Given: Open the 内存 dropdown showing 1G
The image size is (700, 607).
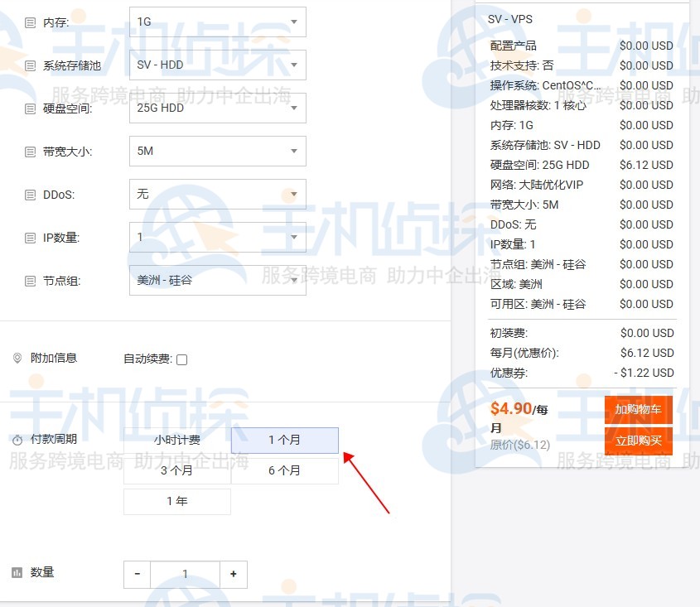Looking at the screenshot, I should (217, 22).
